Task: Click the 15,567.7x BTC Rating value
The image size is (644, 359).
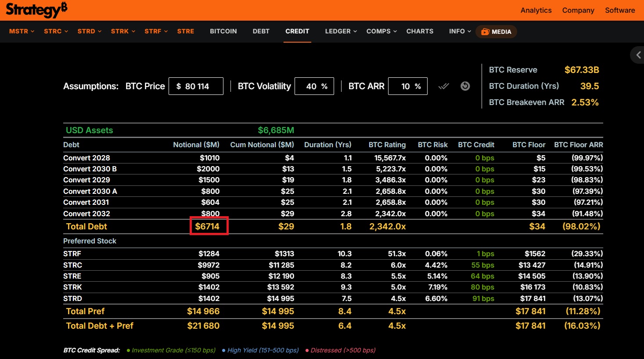Action: coord(390,158)
